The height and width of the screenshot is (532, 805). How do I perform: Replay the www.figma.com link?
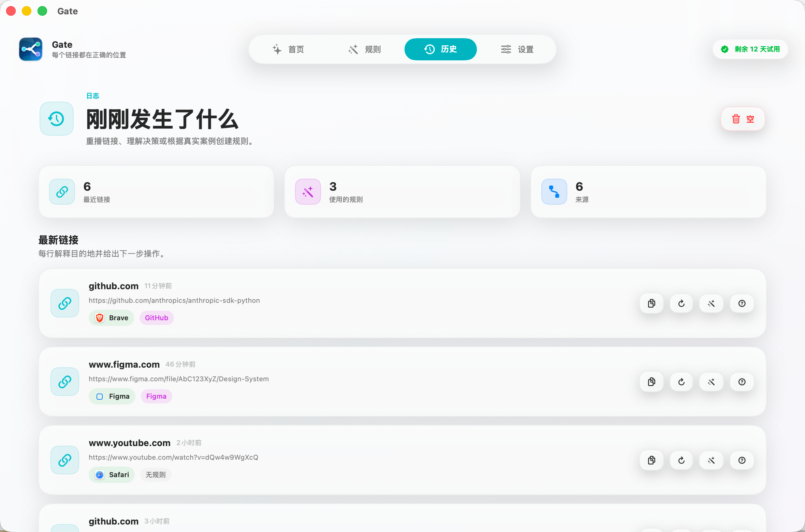(x=682, y=382)
